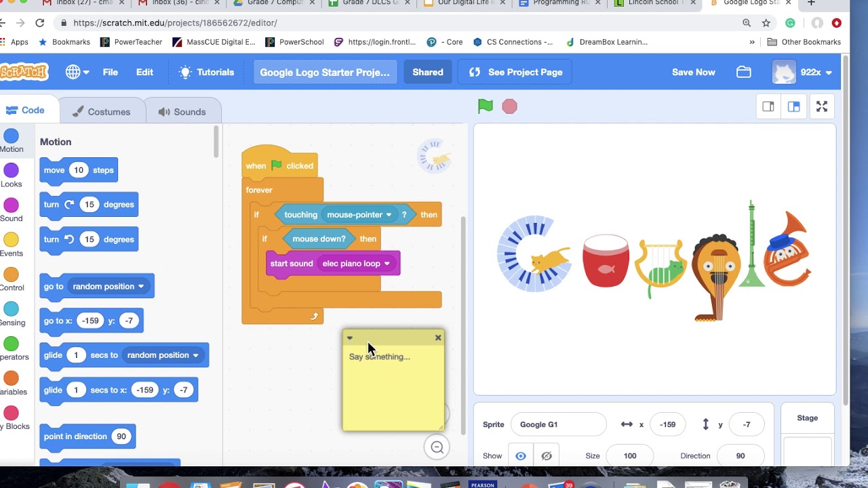Open My Stuff folder icon

point(744,72)
